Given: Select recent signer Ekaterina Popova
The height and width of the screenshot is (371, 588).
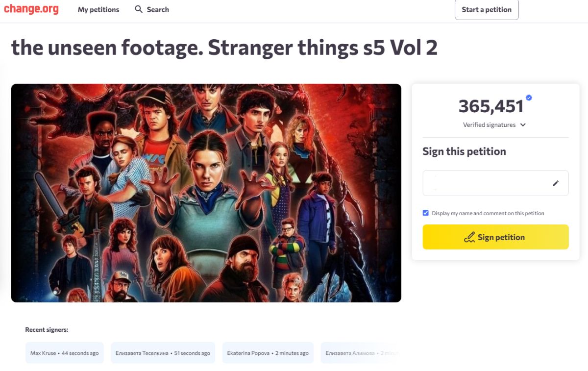Looking at the screenshot, I should coord(268,353).
